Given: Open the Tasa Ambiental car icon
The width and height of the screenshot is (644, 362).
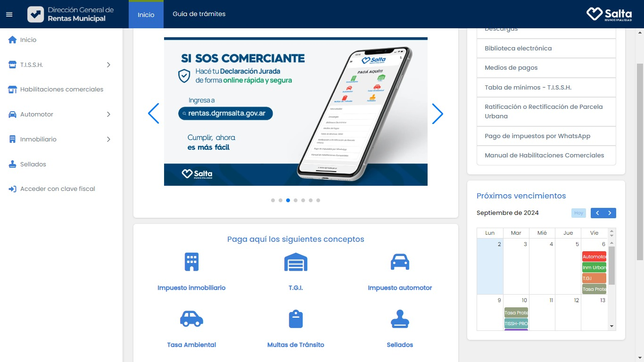Looking at the screenshot, I should [191, 319].
